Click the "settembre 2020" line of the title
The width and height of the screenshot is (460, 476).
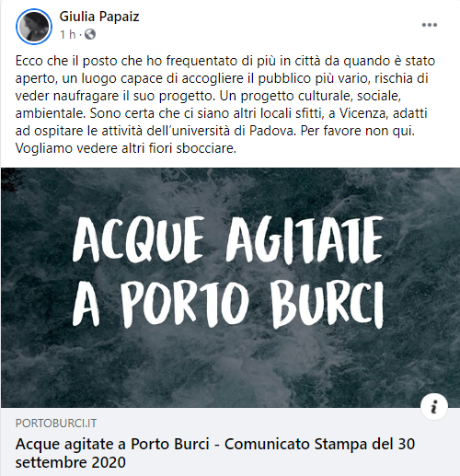[71, 462]
